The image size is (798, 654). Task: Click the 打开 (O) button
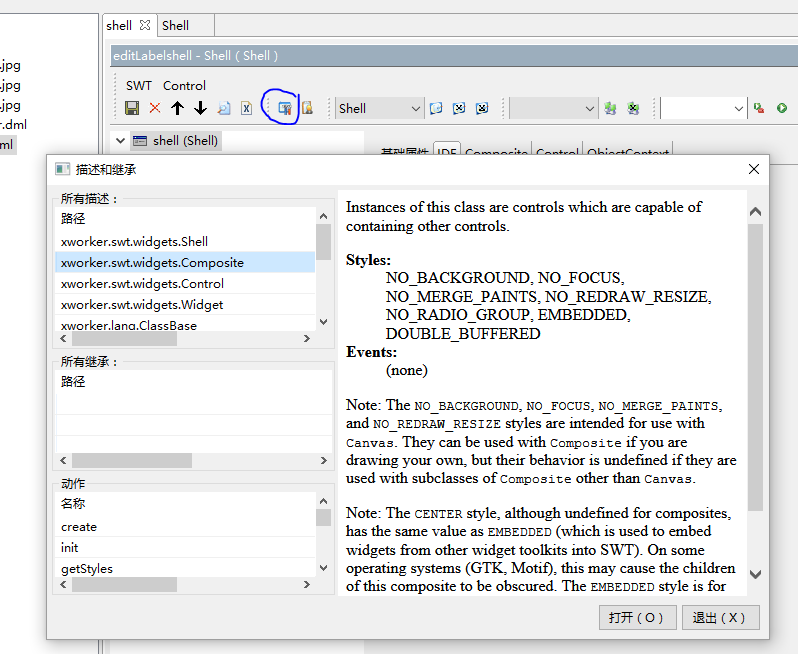[638, 617]
